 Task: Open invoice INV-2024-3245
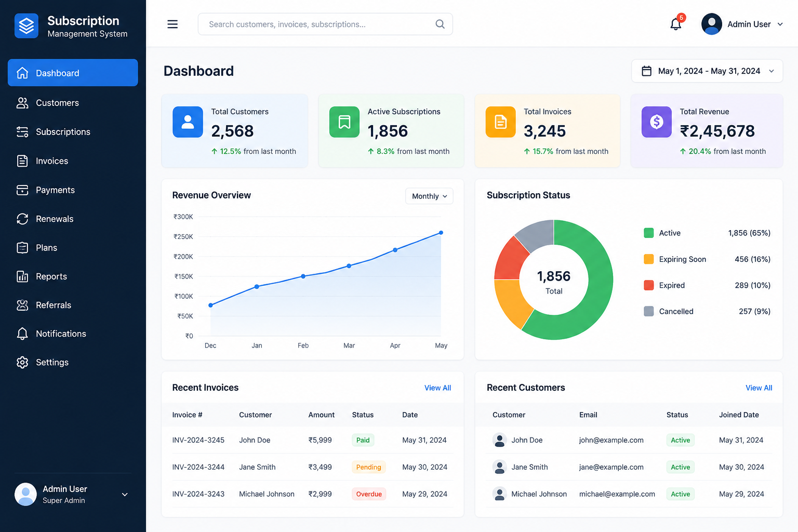point(198,440)
